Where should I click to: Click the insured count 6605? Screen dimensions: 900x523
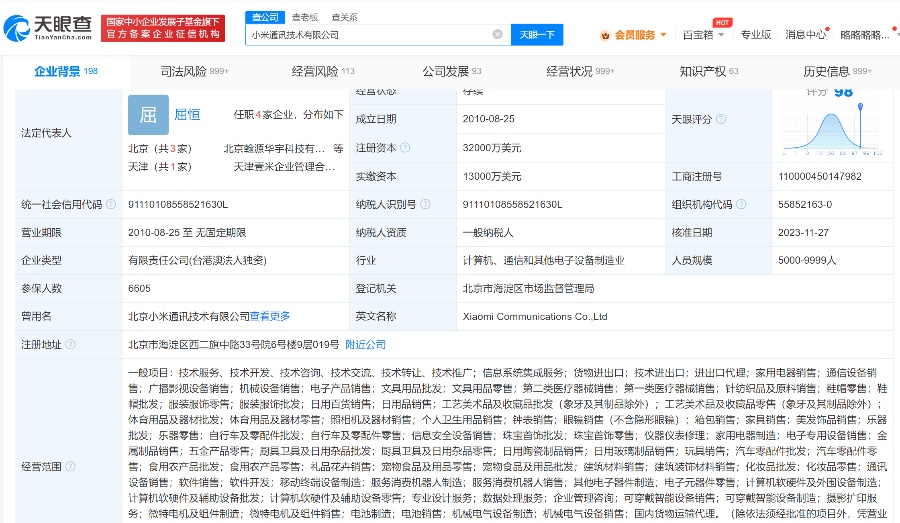tap(139, 288)
